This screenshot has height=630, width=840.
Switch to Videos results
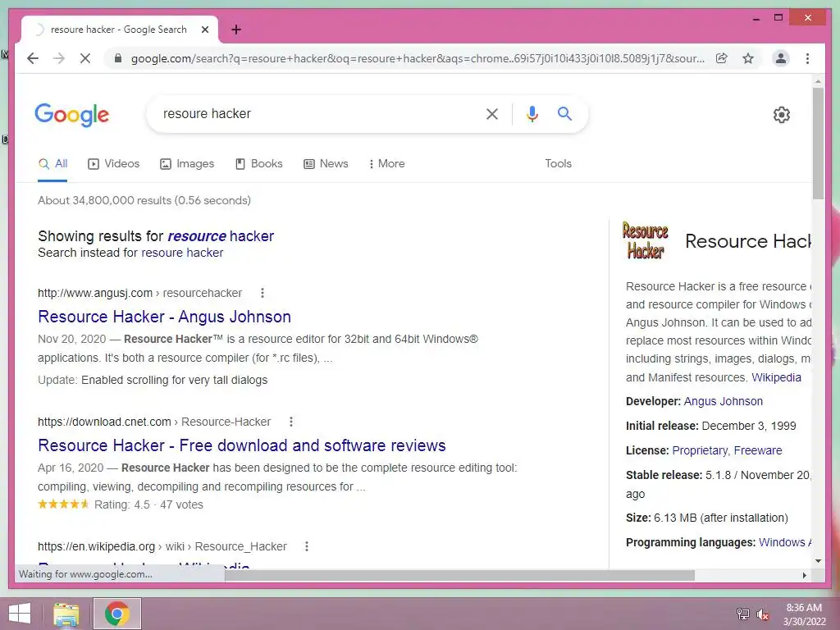pos(113,164)
